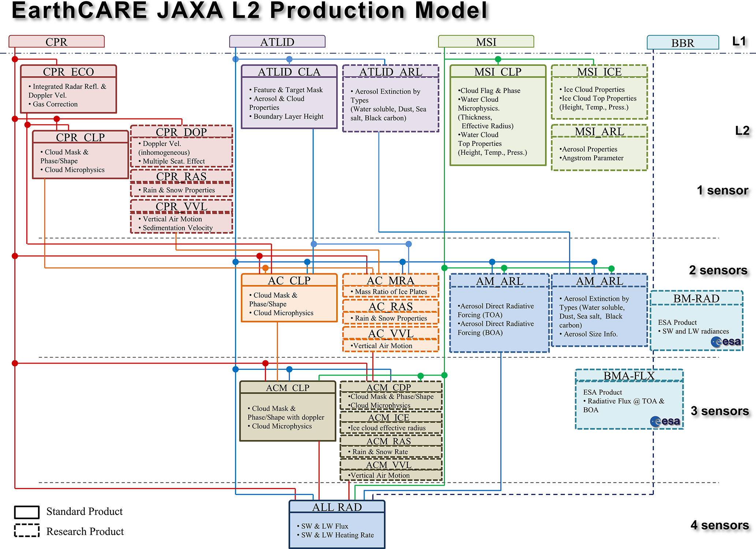Image resolution: width=756 pixels, height=549 pixels.
Task: Select the CPR sensor header box
Action: pyautogui.click(x=56, y=42)
